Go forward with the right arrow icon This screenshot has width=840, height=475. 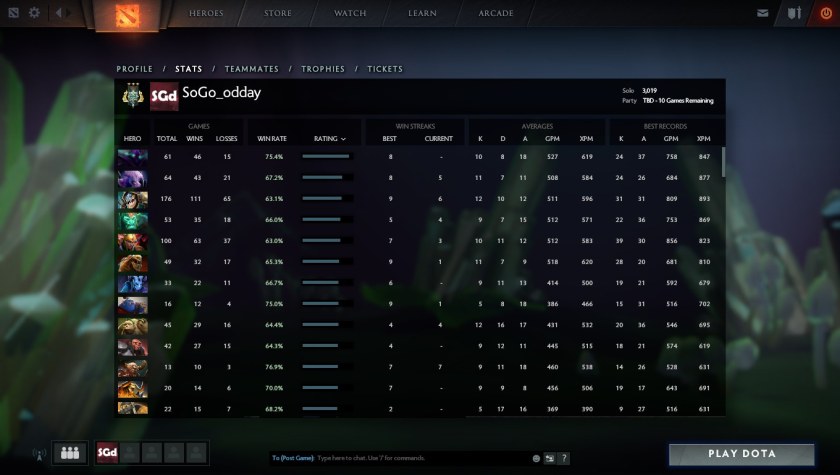[x=69, y=12]
